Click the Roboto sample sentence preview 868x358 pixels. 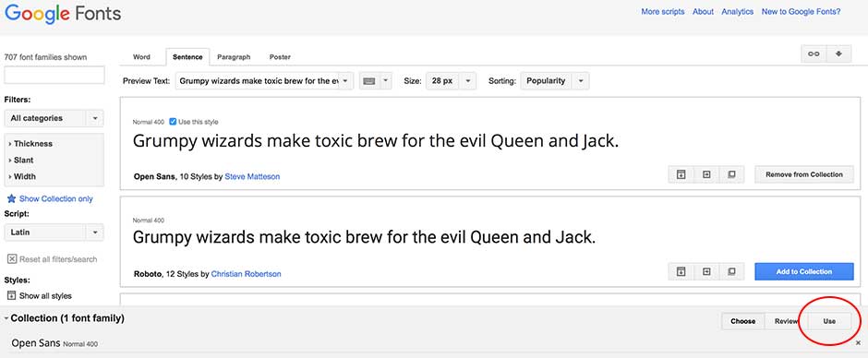(x=364, y=238)
